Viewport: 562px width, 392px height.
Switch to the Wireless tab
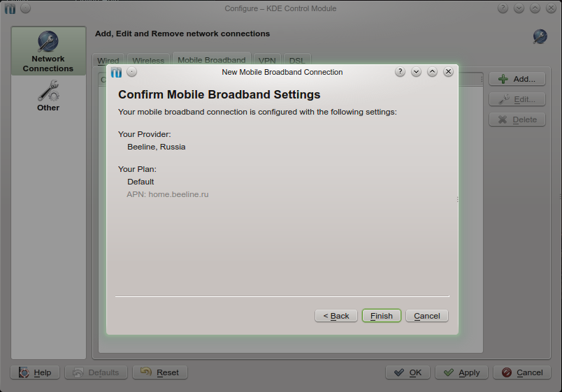pyautogui.click(x=148, y=60)
